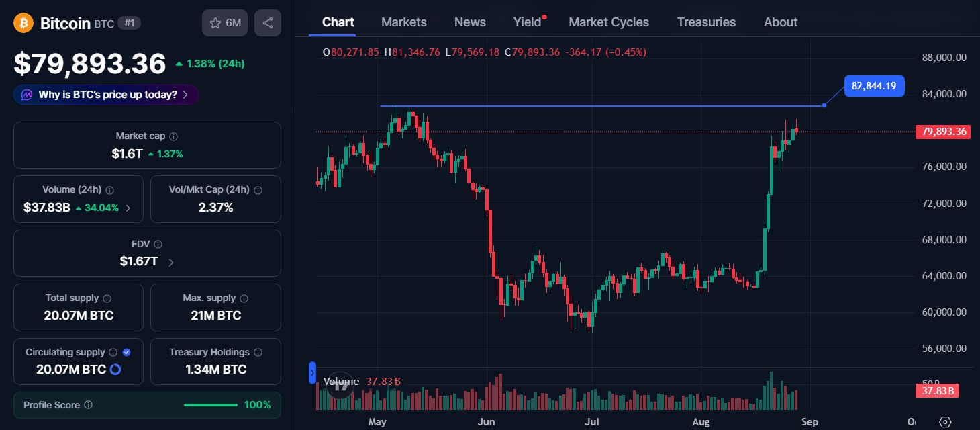Click the share icon button
This screenshot has width=980, height=430.
[268, 23]
